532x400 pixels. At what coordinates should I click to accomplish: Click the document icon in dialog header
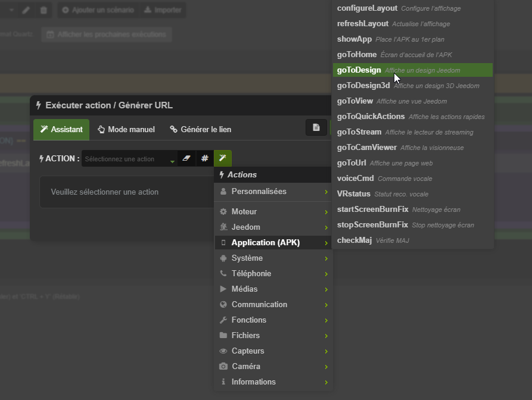[316, 127]
